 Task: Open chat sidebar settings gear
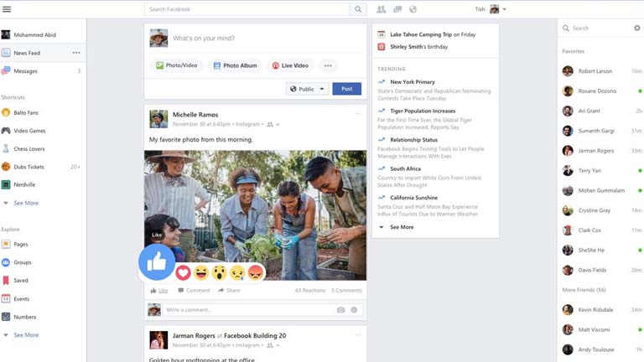point(636,28)
